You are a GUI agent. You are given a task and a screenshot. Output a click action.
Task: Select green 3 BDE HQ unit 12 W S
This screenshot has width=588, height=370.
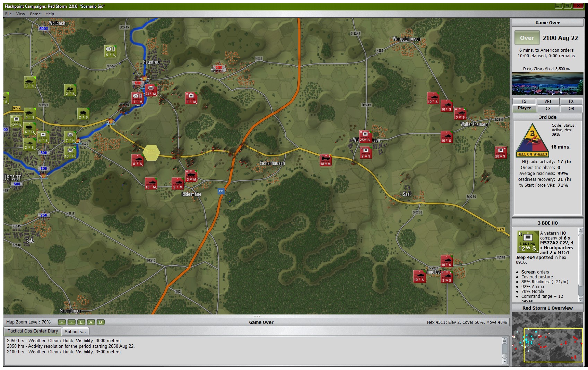pyautogui.click(x=16, y=121)
